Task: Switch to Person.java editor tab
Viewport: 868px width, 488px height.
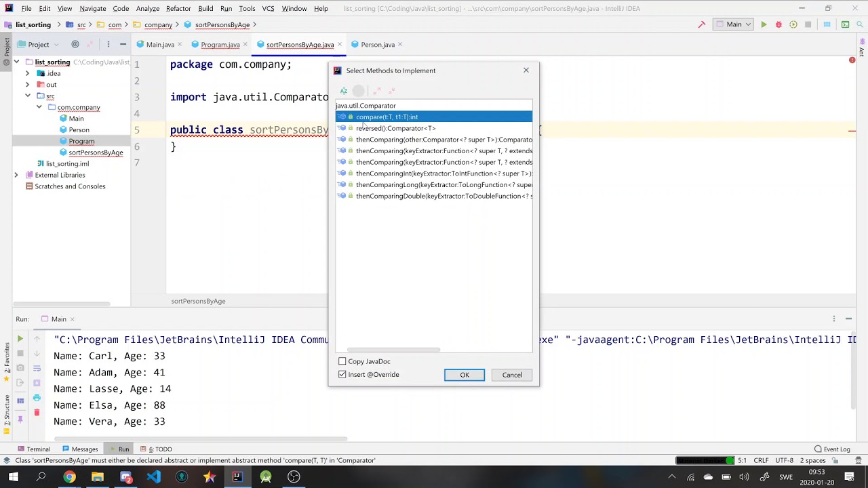Action: [378, 44]
